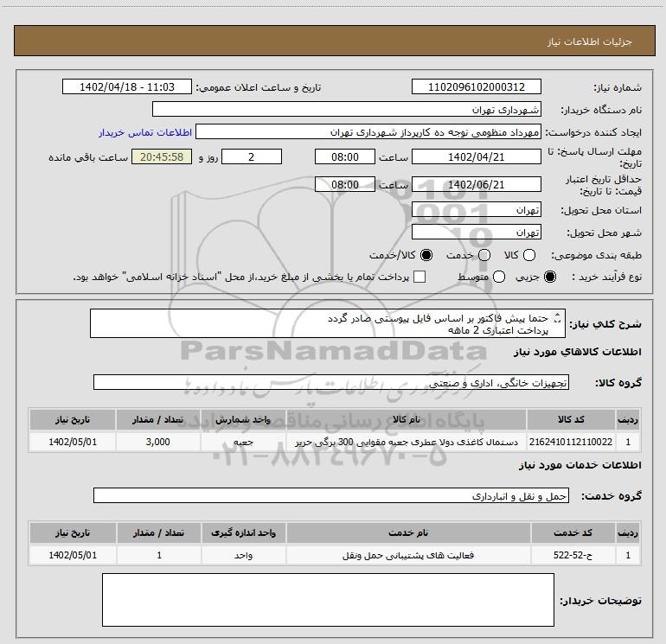Click the quantity cell 3,000
666x644 pixels.
click(158, 442)
